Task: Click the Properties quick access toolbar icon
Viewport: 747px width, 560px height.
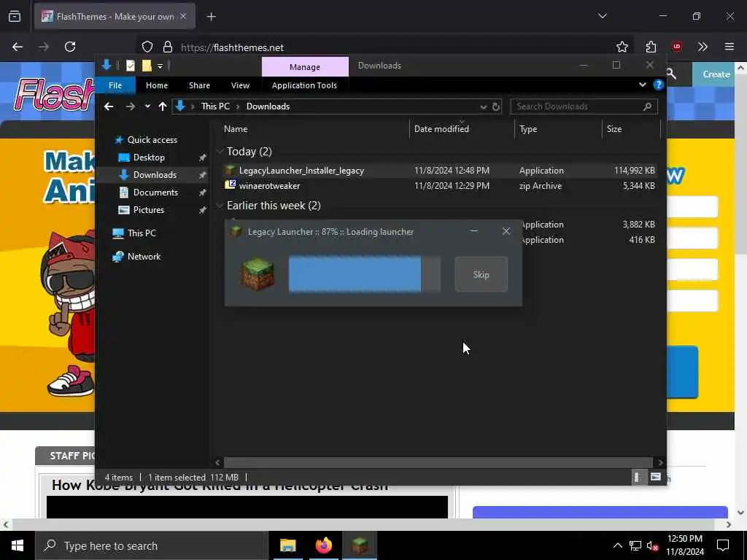Action: pos(130,66)
